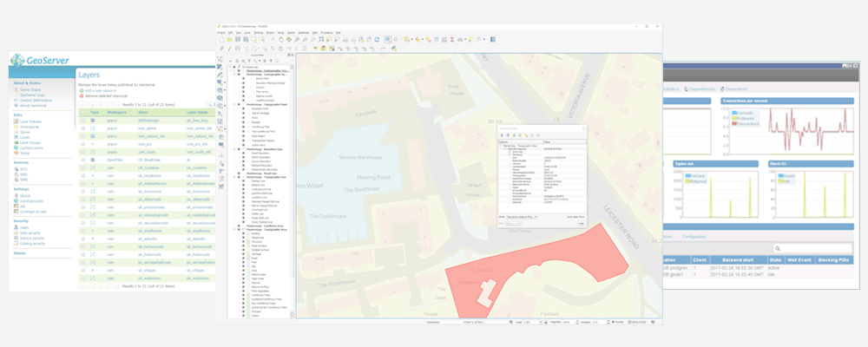This screenshot has height=347, width=868.
Task: Select the Pan Map hand tool
Action: pos(281,39)
